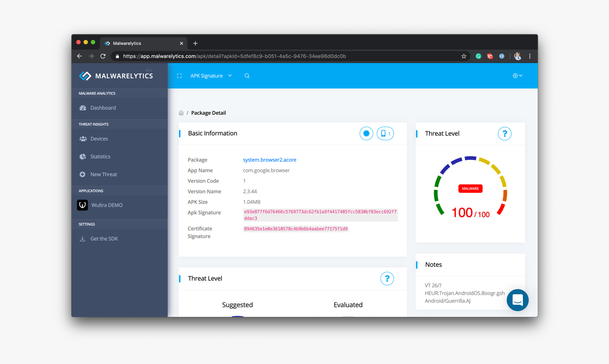Click the Devices people icon

(83, 139)
